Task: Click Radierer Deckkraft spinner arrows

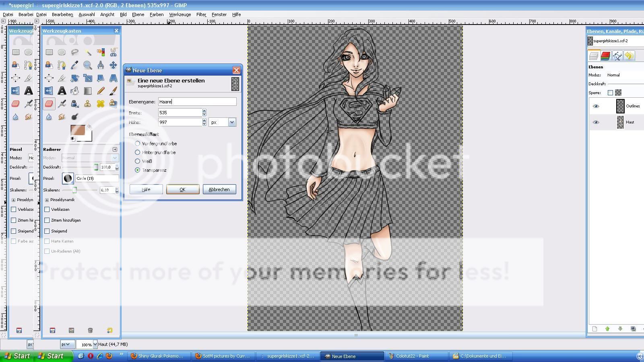Action: 117,167
